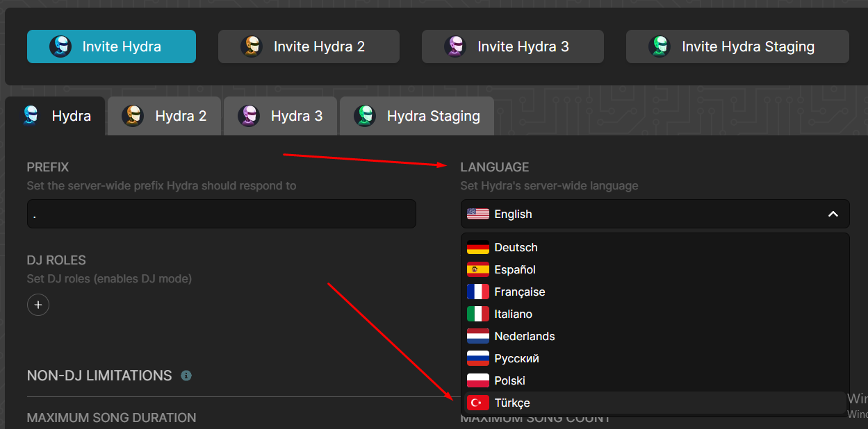
Task: Click the info icon beside Non-DJ Limitations
Action: tap(186, 376)
